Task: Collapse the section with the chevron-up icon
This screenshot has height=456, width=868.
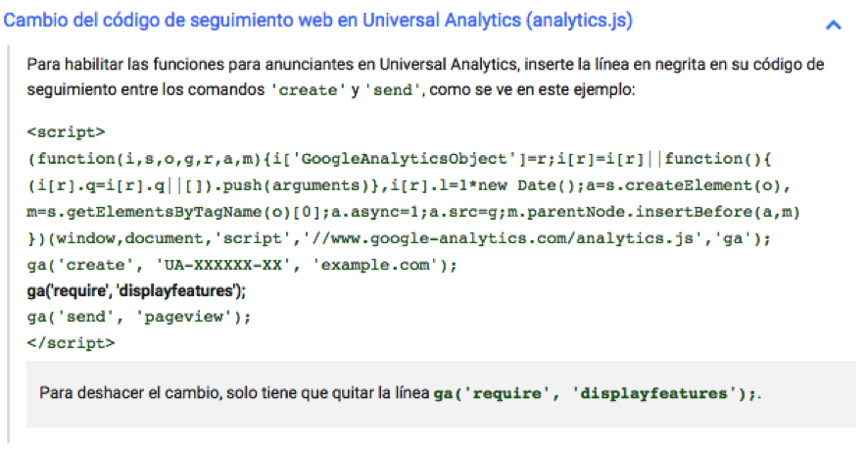Action: (x=834, y=25)
